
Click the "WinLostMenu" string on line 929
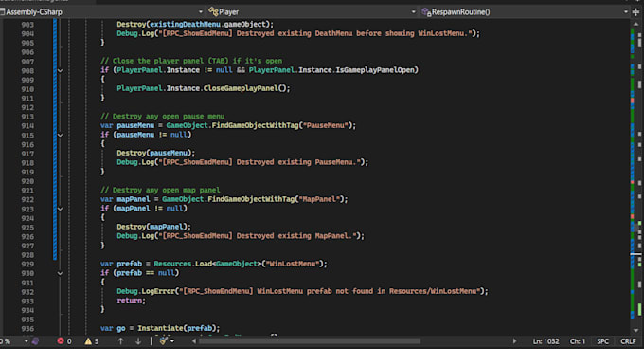pos(293,264)
